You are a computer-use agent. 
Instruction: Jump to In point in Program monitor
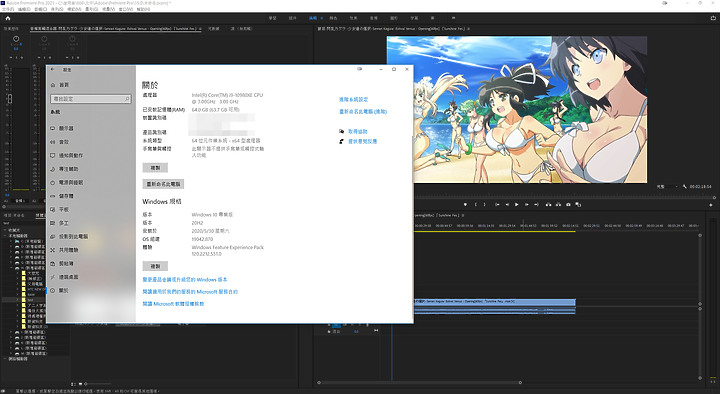[x=497, y=204]
